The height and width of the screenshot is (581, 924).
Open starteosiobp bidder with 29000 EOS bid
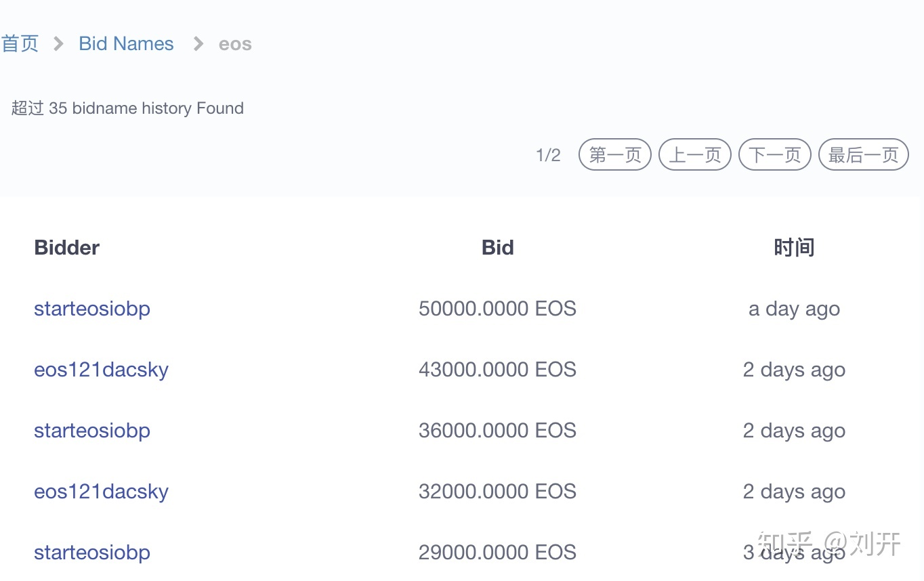pyautogui.click(x=92, y=553)
